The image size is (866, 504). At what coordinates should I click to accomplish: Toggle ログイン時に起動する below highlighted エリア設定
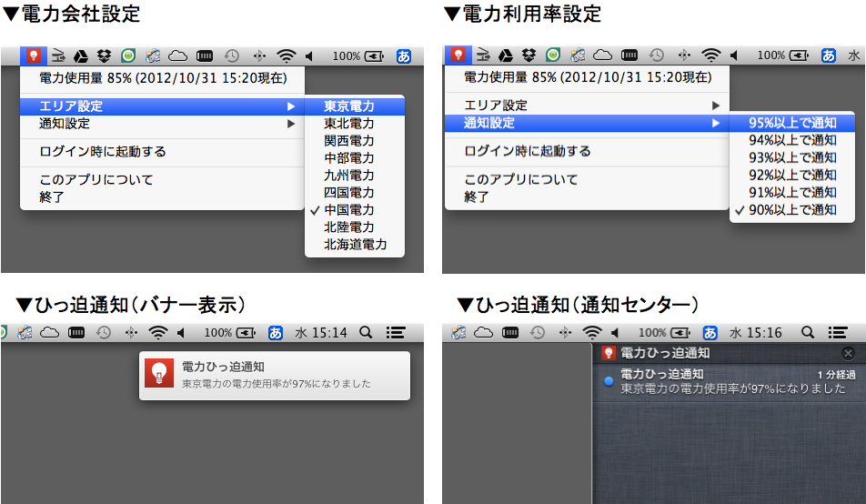click(x=102, y=152)
